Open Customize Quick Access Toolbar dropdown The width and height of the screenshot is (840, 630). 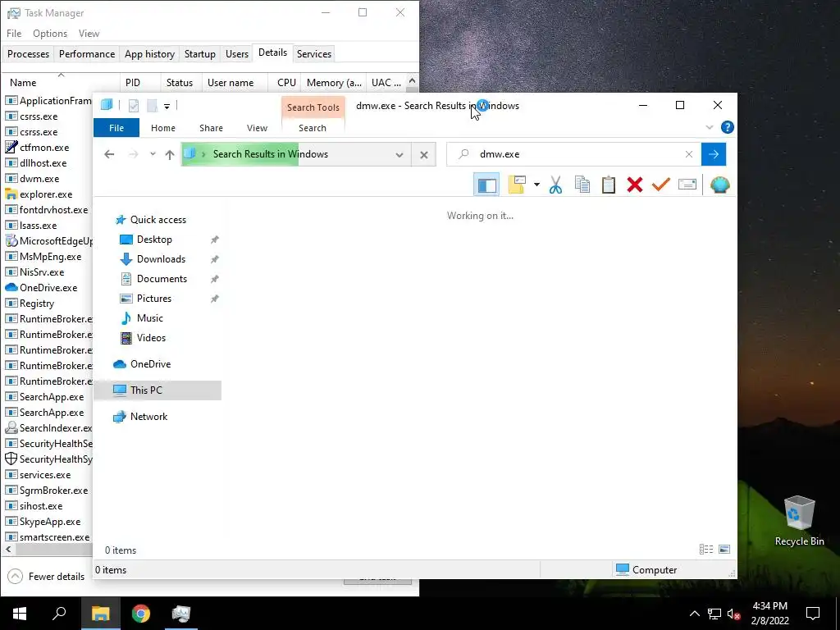click(167, 106)
